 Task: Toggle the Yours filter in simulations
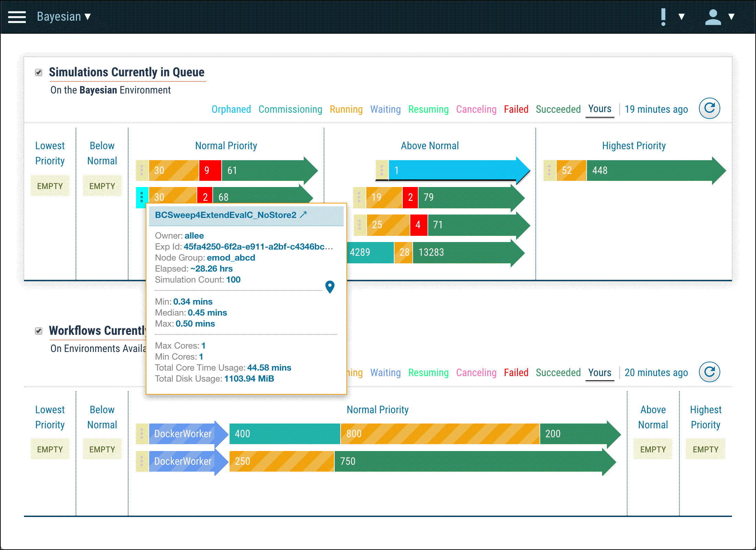pos(600,109)
